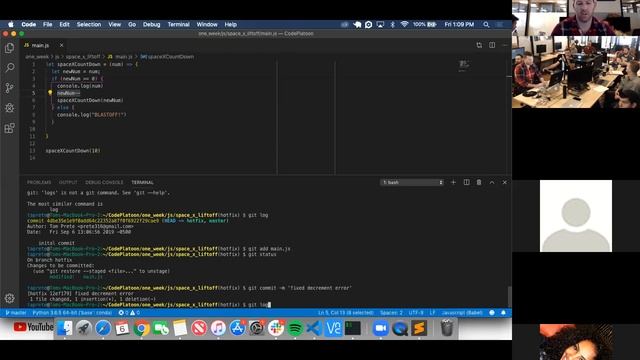This screenshot has width=640, height=360.
Task: Open the Terminal menu in the menu bar
Action: coord(178,24)
